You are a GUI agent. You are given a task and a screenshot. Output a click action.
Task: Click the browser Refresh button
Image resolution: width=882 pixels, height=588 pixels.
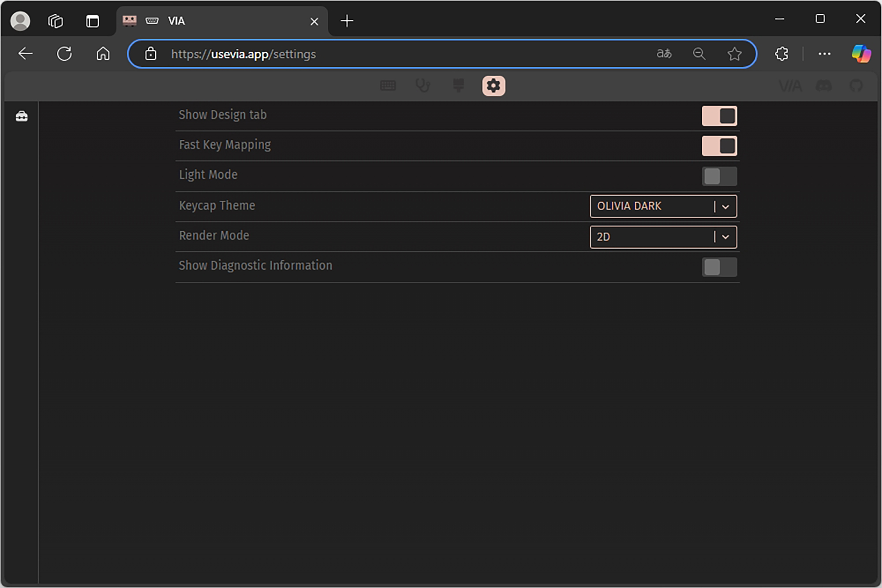(x=64, y=54)
